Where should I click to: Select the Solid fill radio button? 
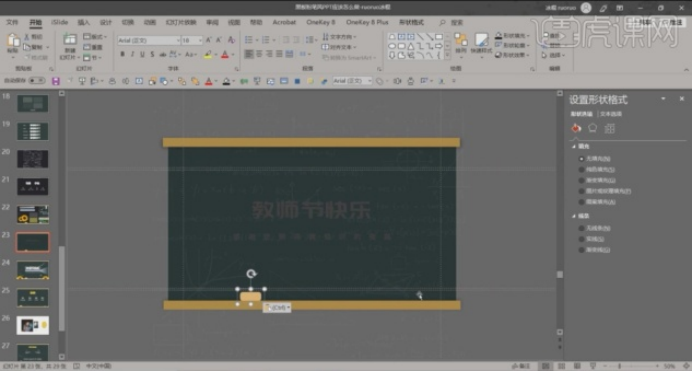point(581,169)
